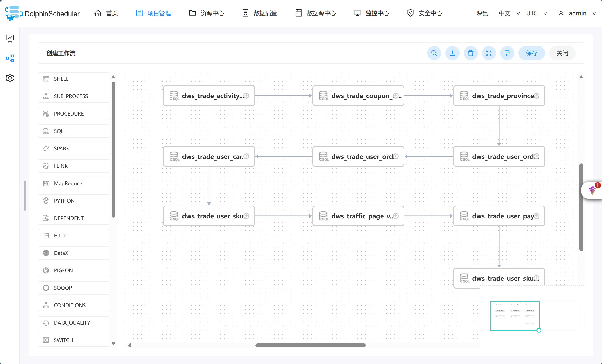Viewport: 602px width, 364px height.
Task: Select the FLINK task type icon
Action: click(46, 166)
